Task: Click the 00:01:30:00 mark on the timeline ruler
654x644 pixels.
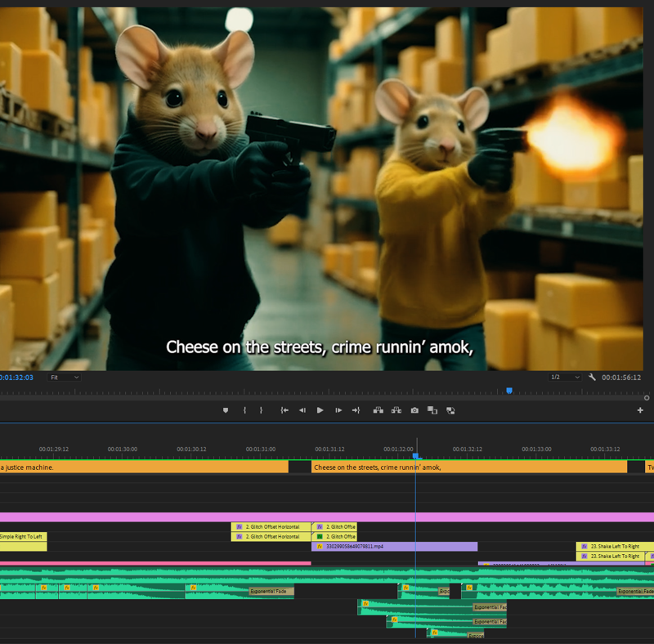Action: 122,449
